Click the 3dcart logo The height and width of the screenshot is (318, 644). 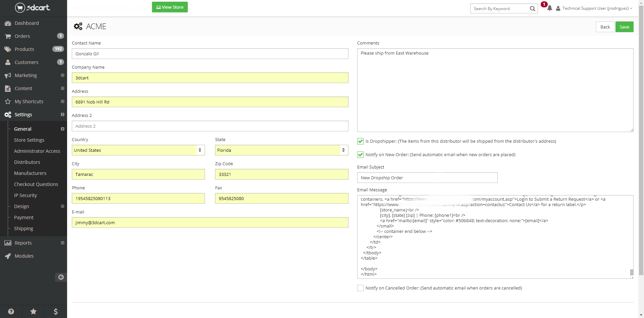tap(33, 7)
